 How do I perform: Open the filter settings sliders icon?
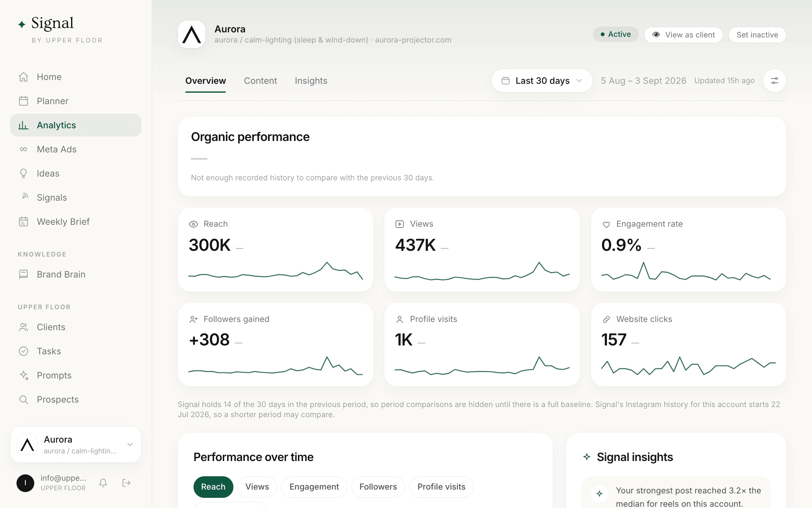(x=775, y=81)
